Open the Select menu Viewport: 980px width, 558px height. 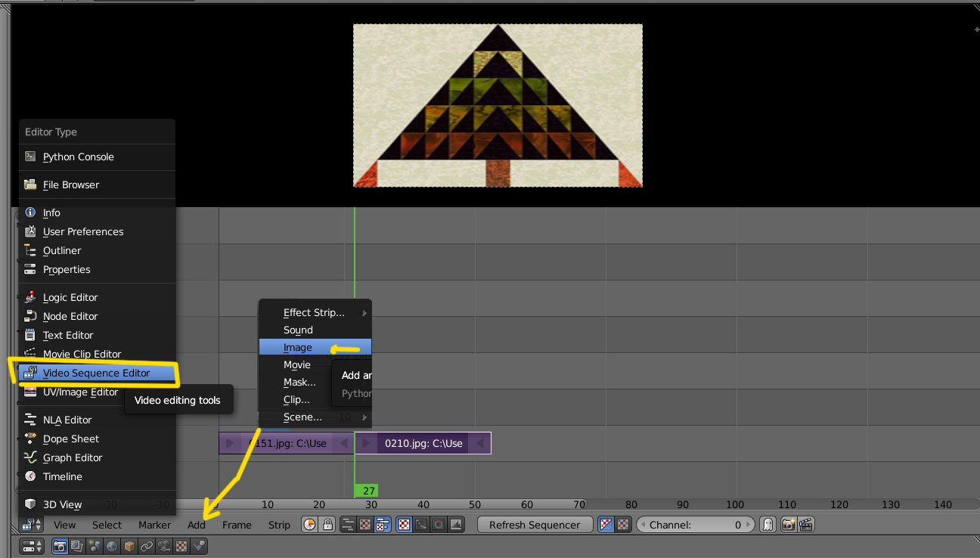pyautogui.click(x=107, y=525)
